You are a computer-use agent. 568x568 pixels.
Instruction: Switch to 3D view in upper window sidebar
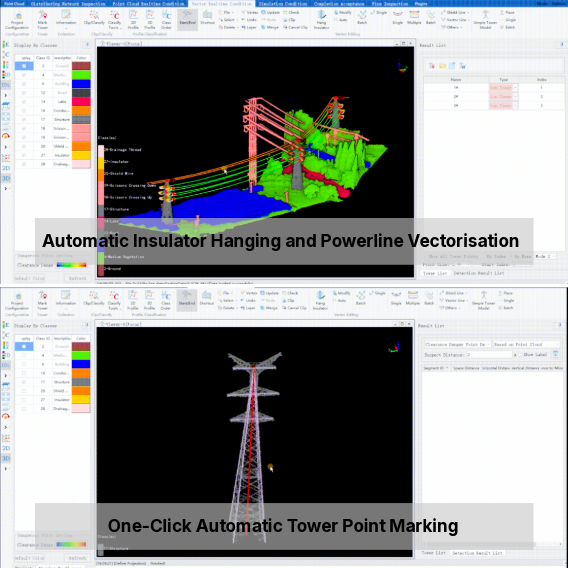6,178
